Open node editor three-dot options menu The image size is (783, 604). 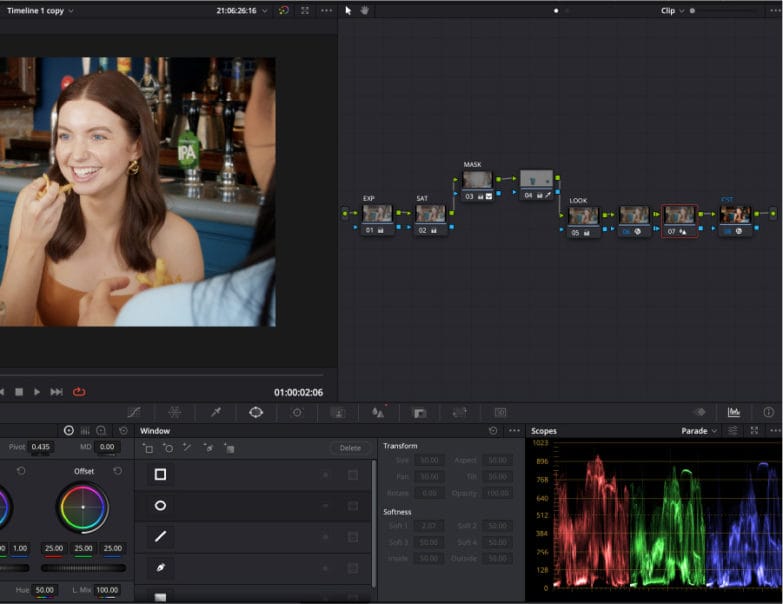[x=776, y=10]
